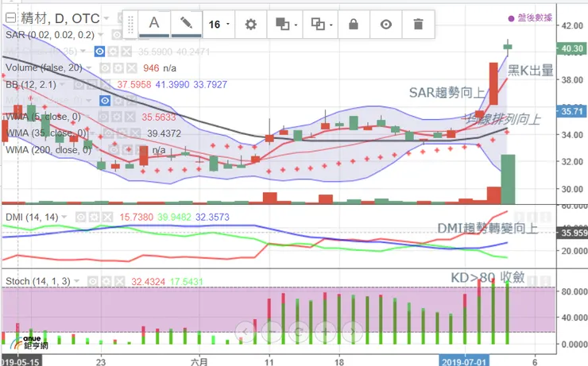Select the 'SAR趨勢向上' text annotation
The image size is (588, 366).
pos(447,92)
